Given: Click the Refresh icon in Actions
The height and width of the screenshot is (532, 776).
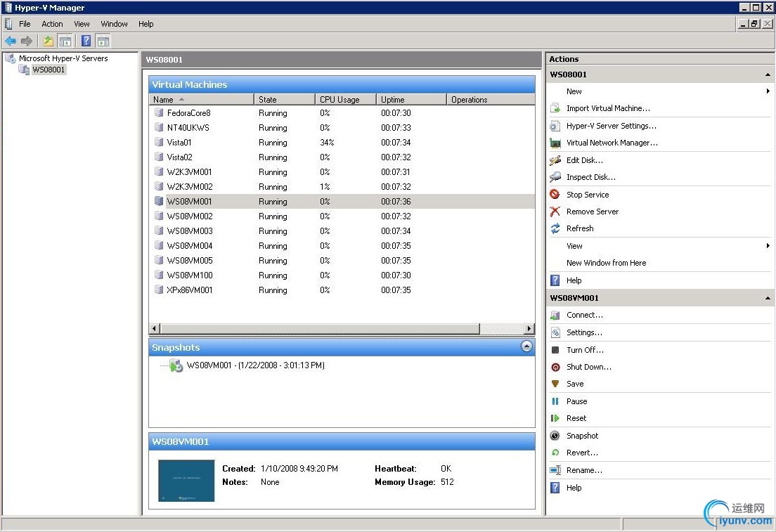Looking at the screenshot, I should (555, 228).
